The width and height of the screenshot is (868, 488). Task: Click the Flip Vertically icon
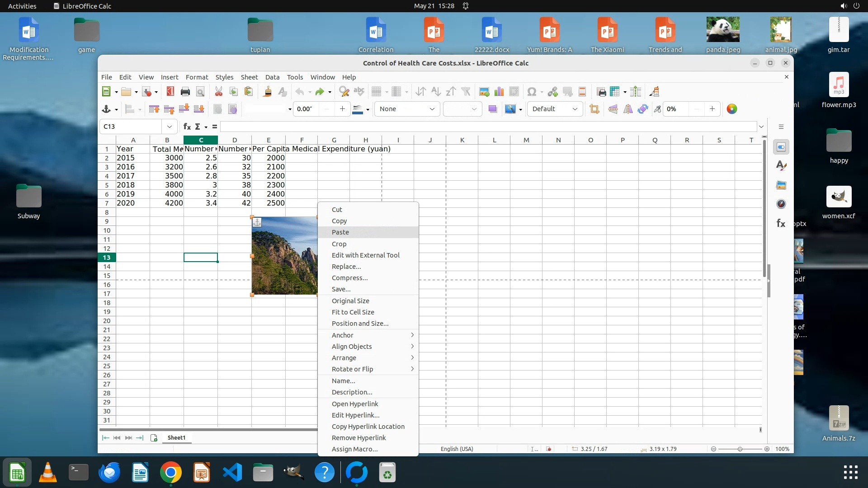pyautogui.click(x=613, y=109)
